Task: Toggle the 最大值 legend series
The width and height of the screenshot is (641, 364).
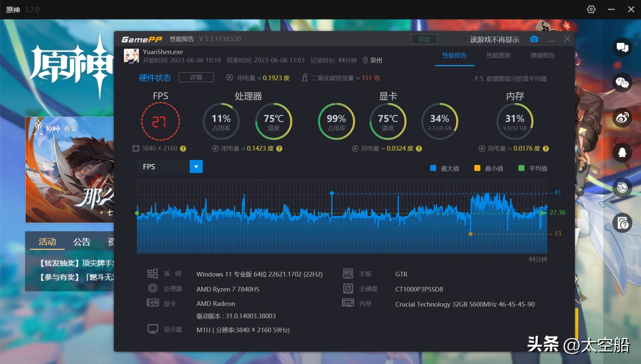Action: 445,168
